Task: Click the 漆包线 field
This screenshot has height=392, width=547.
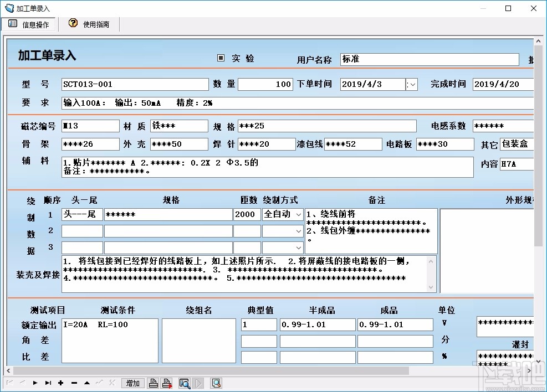Action: pos(353,145)
